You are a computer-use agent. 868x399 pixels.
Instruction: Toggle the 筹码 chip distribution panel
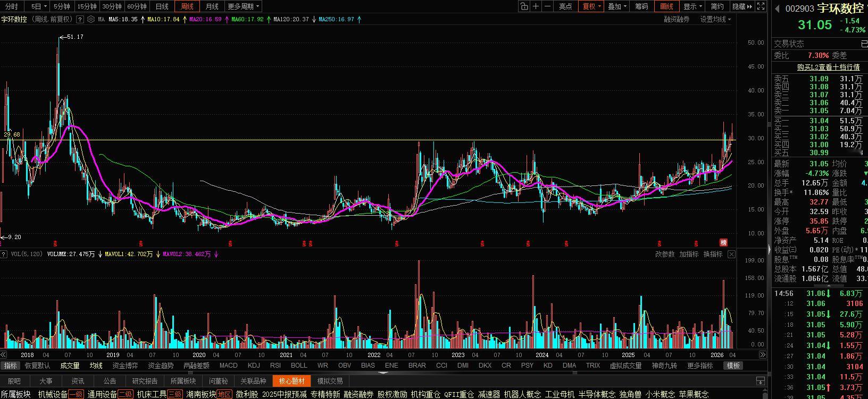click(x=642, y=6)
